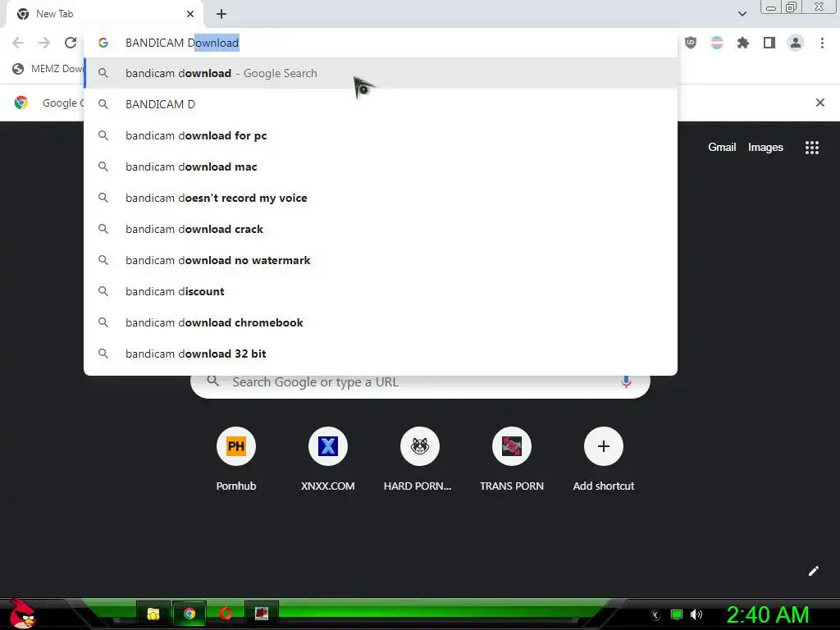Choose bandicam download for pc suggestion

pos(381,135)
